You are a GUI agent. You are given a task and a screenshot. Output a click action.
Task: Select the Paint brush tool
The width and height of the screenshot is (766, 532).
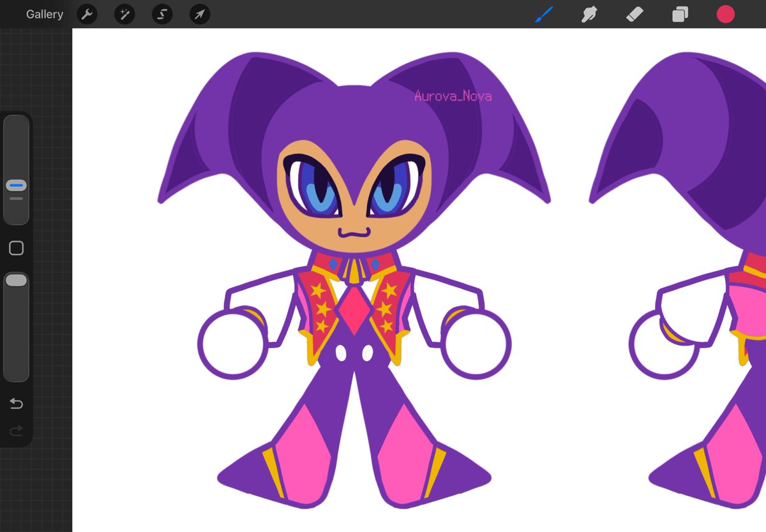coord(544,14)
